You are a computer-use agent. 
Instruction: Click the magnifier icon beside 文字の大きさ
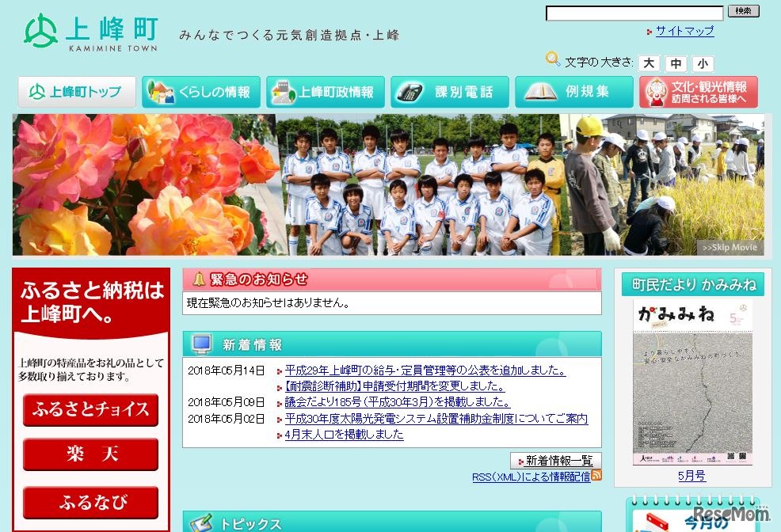(x=552, y=59)
